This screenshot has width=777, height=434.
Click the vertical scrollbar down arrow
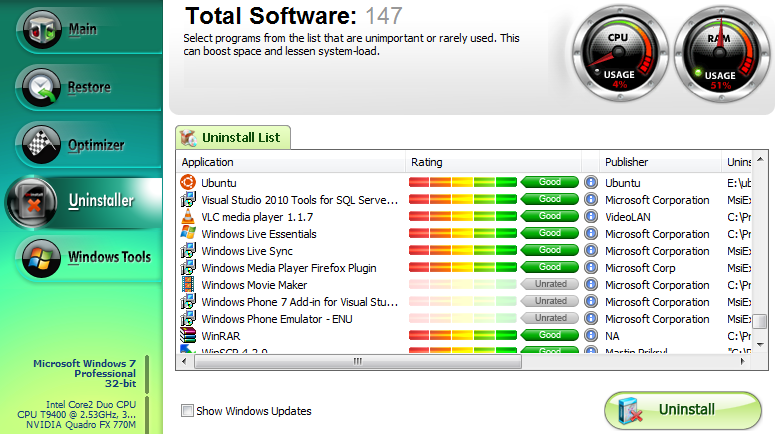760,344
